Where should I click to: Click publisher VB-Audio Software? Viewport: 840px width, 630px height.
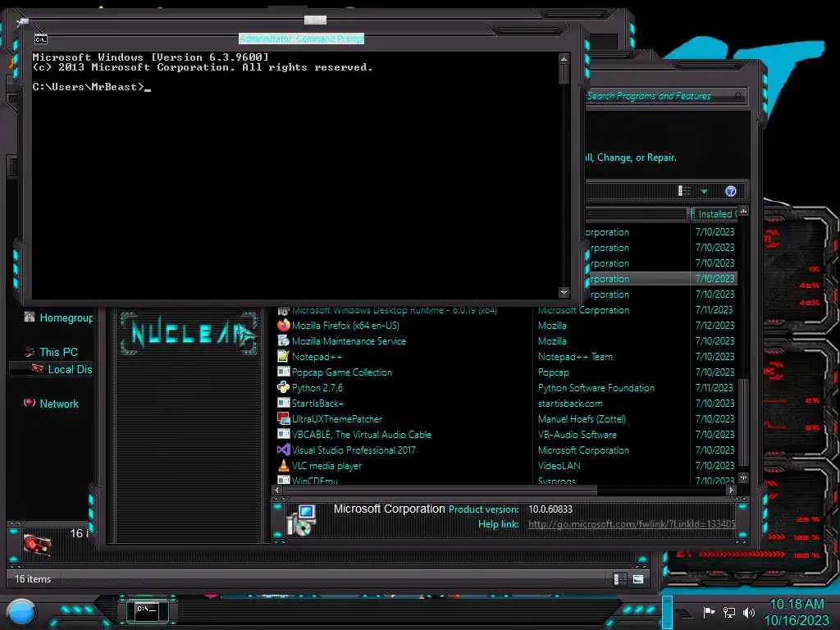577,435
